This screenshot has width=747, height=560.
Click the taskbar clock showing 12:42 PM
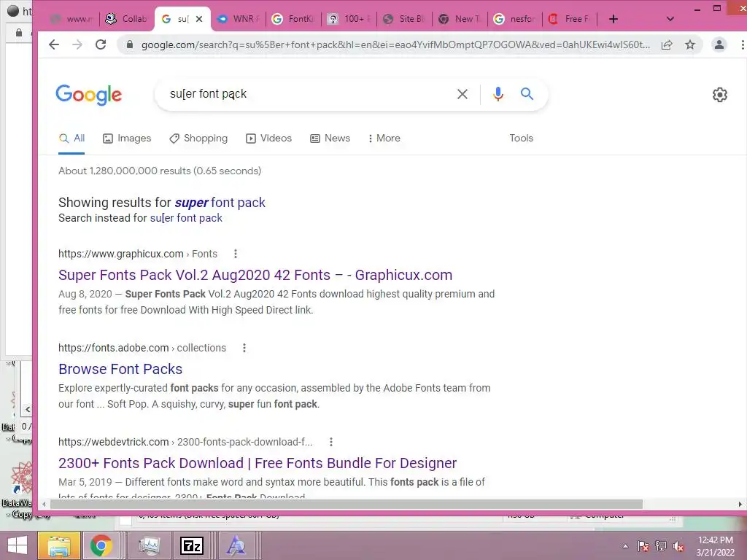point(716,545)
